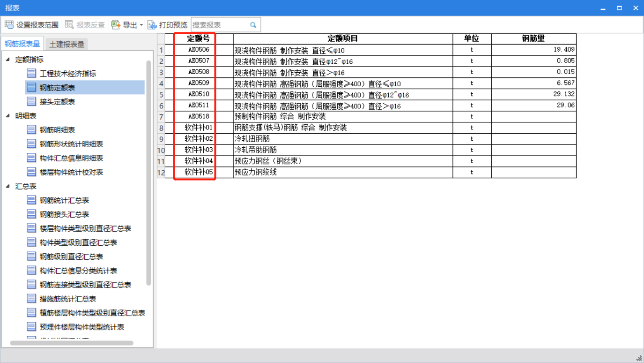The height and width of the screenshot is (363, 644).
Task: Click the 楼层构件类型级别直径汇总表 report icon
Action: point(31,228)
